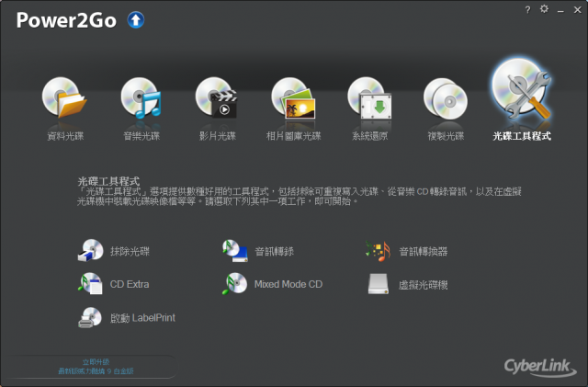Open the 資料光碟 data disc icon

click(x=64, y=97)
